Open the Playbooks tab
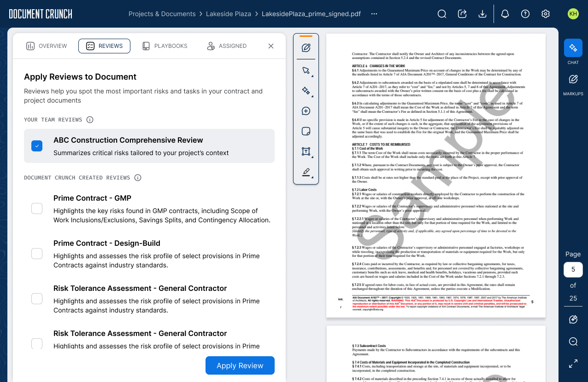 click(165, 46)
